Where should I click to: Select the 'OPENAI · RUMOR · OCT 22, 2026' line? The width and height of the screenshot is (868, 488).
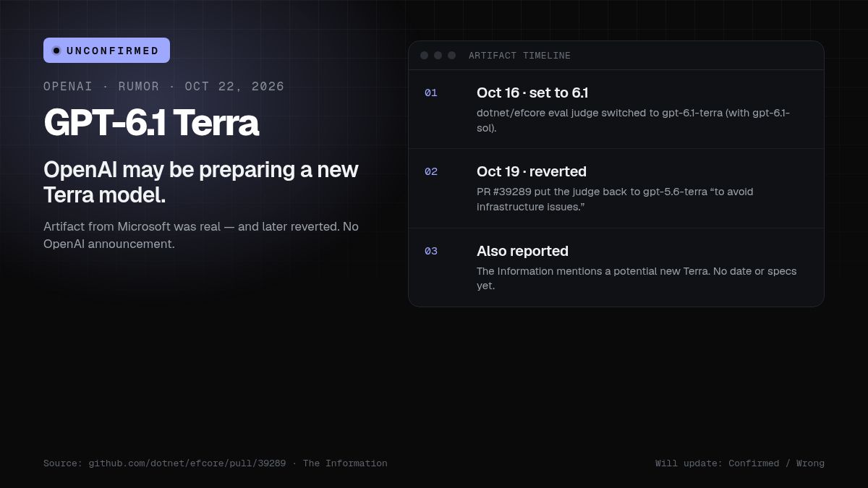164,87
